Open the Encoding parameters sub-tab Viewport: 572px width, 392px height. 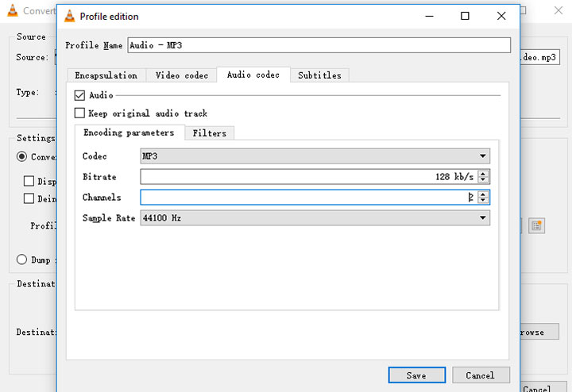tap(129, 133)
